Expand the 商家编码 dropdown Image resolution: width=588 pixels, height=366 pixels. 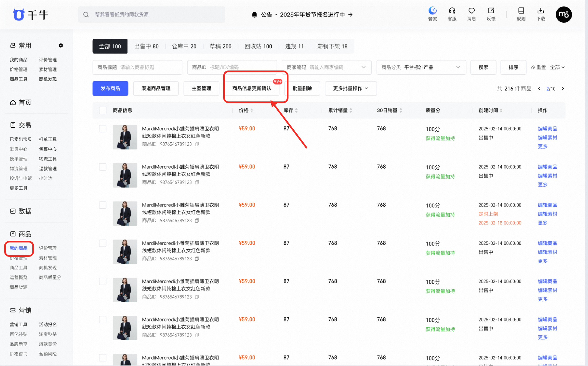pos(363,67)
